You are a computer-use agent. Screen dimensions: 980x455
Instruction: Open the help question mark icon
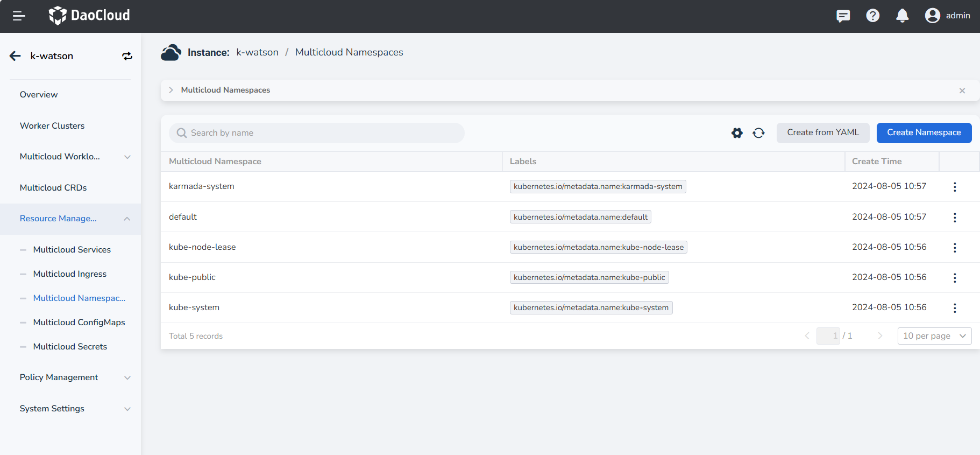[872, 16]
